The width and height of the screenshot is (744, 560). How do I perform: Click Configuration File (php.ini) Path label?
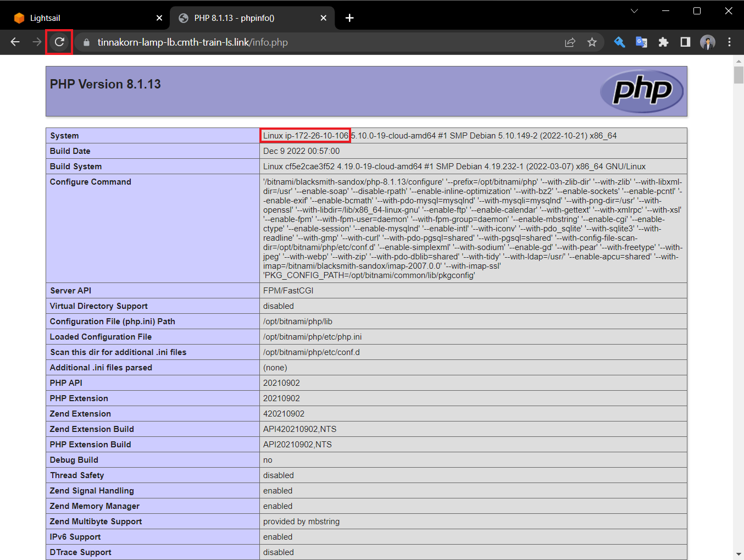[x=113, y=321]
